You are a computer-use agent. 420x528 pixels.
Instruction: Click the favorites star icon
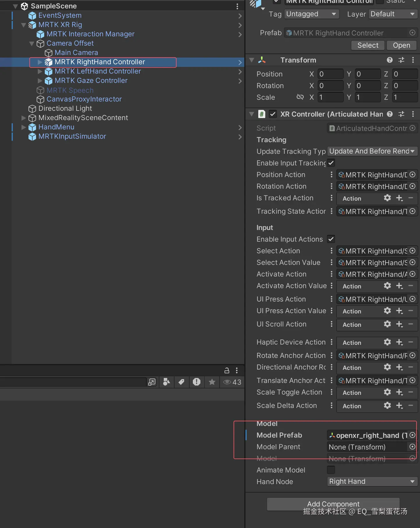[x=212, y=382]
